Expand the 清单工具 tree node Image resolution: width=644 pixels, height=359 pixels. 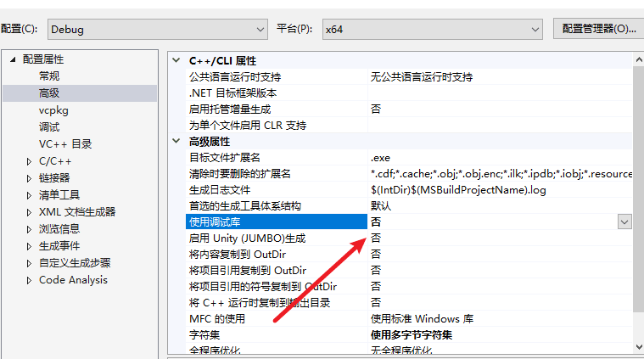point(30,195)
